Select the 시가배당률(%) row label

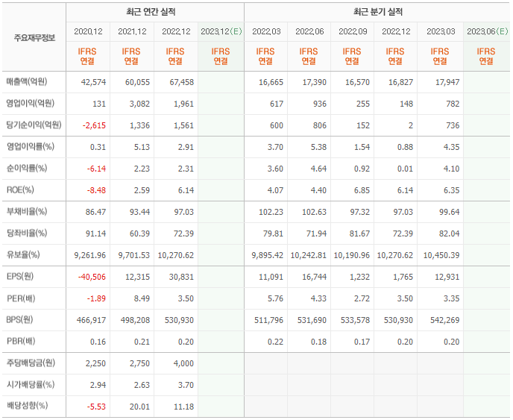[x=31, y=385]
